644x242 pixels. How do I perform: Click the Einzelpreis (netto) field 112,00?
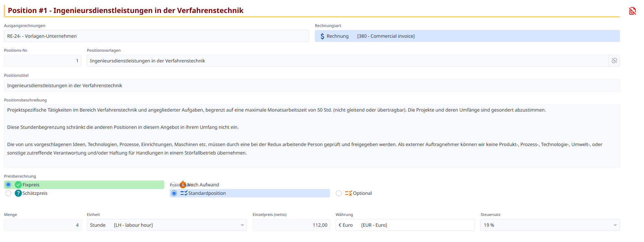(292, 225)
